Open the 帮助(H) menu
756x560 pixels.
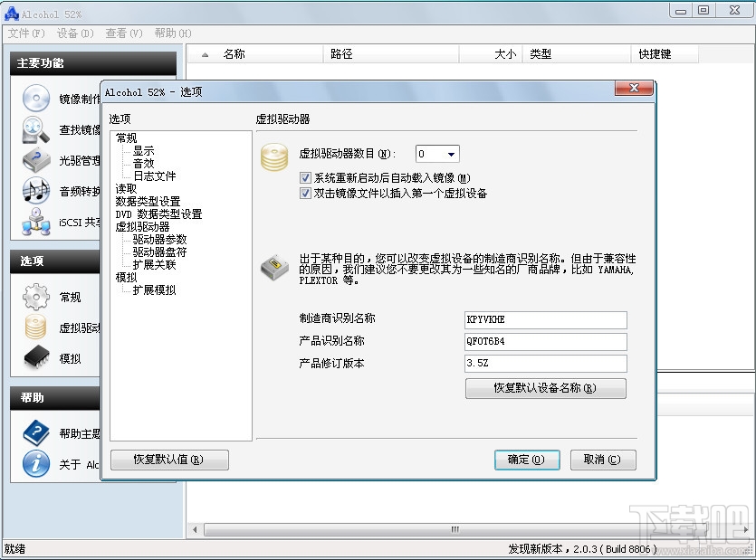click(x=173, y=33)
